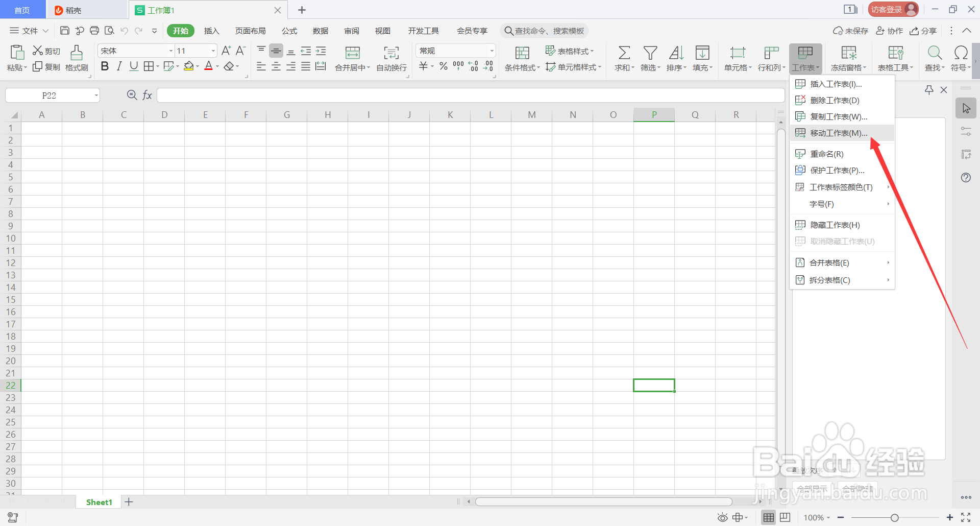Image resolution: width=980 pixels, height=526 pixels.
Task: Click the Print Preview icon
Action: 109,31
